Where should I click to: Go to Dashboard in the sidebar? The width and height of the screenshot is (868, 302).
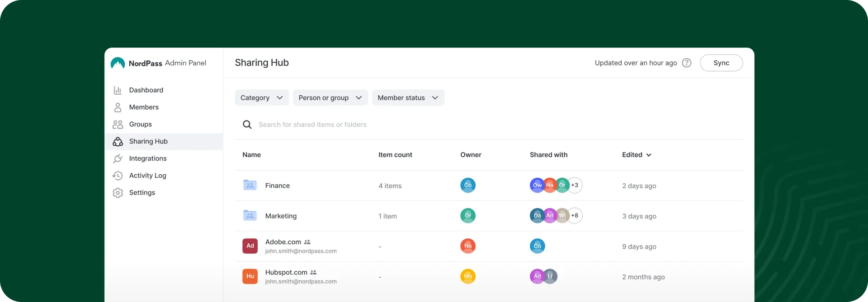point(146,90)
